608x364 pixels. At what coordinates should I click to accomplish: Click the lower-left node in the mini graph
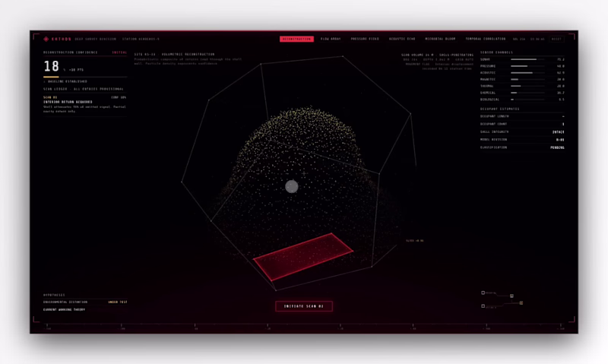click(483, 305)
